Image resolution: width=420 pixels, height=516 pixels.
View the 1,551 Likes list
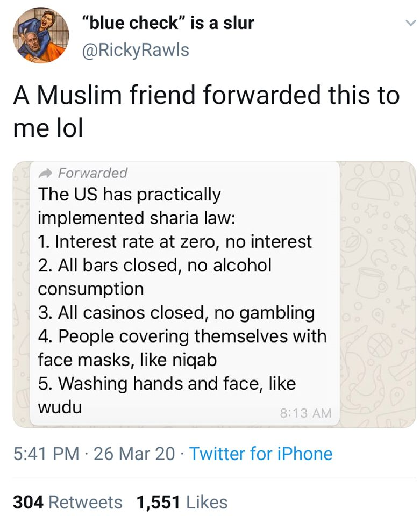coord(182,502)
